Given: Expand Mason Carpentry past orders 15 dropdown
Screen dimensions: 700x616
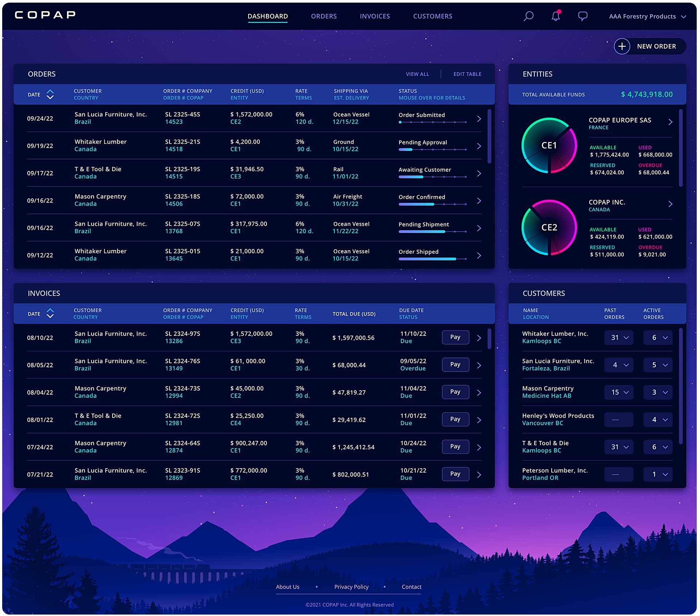Looking at the screenshot, I should tap(619, 392).
